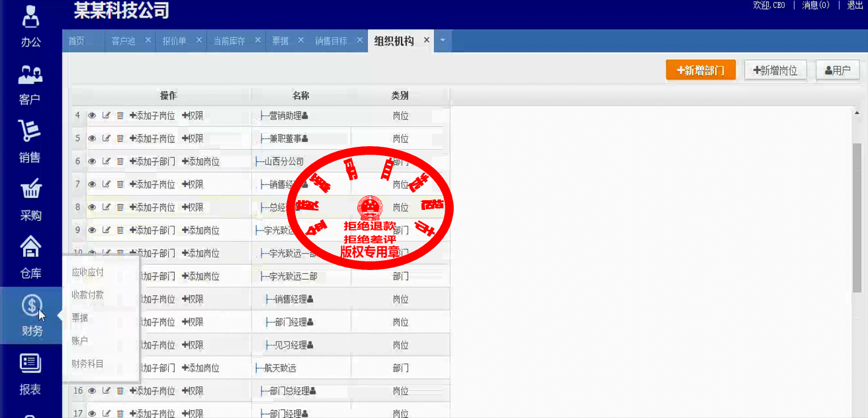Click the view eye icon in row 9
Image resolution: width=868 pixels, height=418 pixels.
point(92,231)
